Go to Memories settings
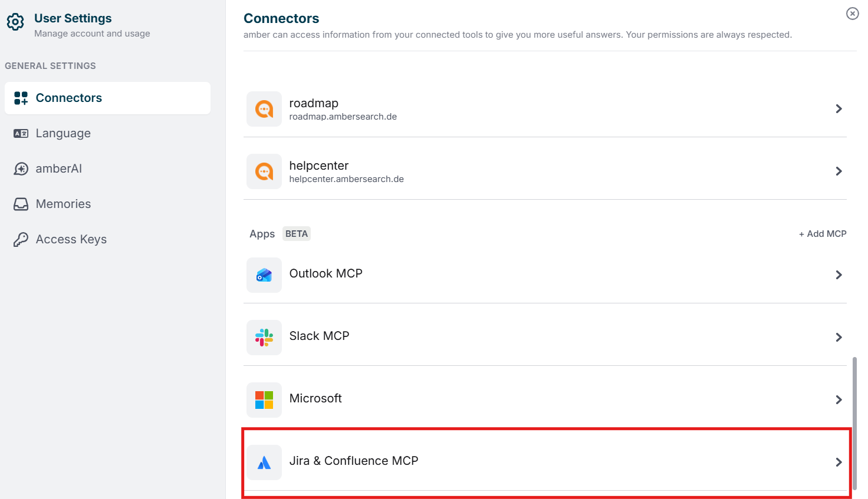This screenshot has height=499, width=868. (x=107, y=204)
